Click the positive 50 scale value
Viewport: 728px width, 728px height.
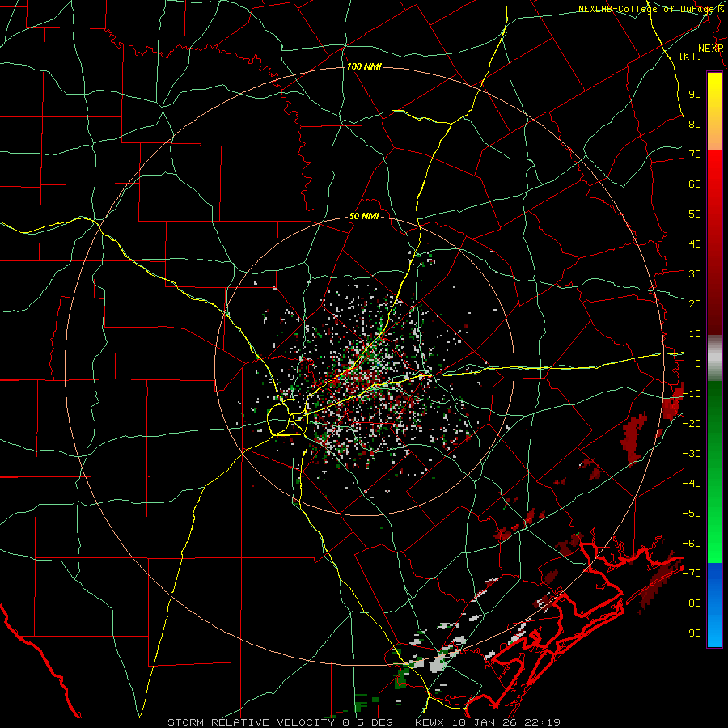click(695, 214)
